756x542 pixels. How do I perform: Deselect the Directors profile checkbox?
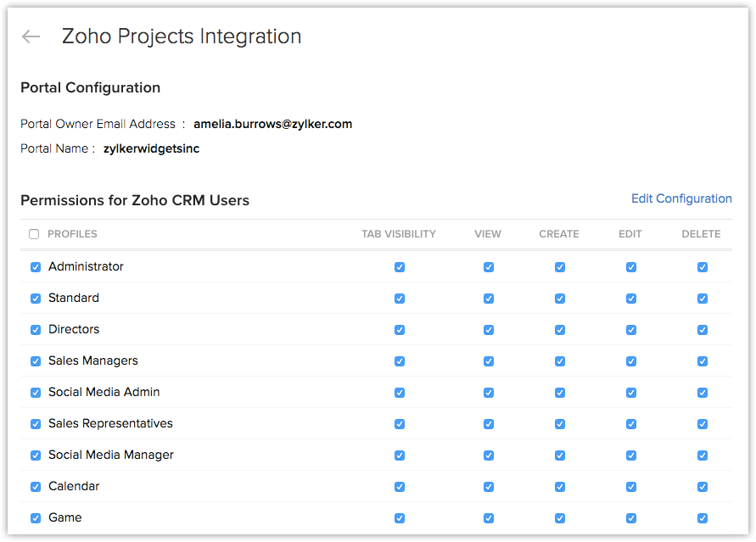[36, 330]
